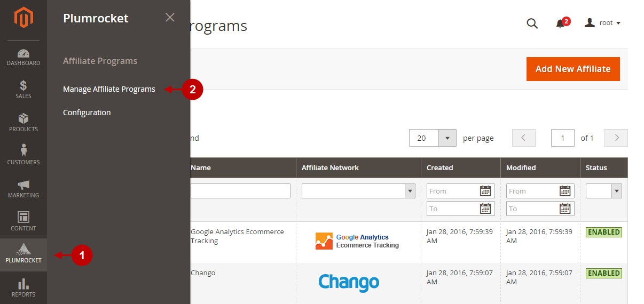Image resolution: width=644 pixels, height=304 pixels.
Task: Open calendar for Created To date
Action: pos(485,209)
